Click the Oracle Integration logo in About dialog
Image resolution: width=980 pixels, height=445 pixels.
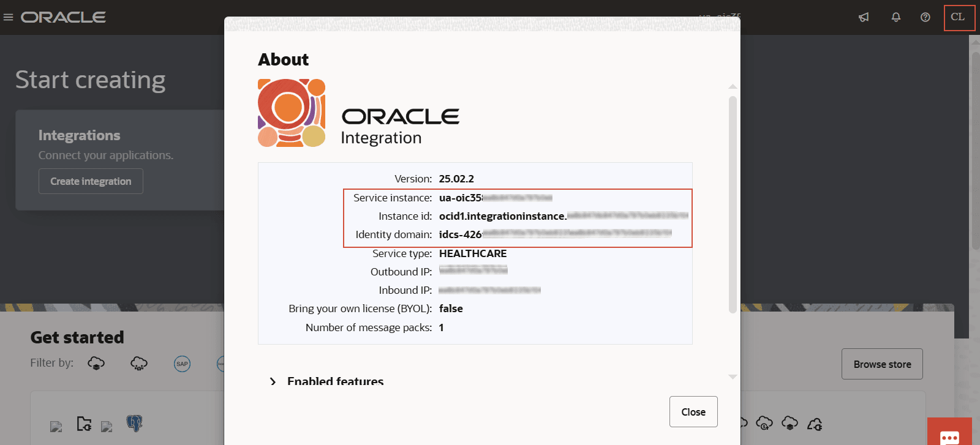358,113
